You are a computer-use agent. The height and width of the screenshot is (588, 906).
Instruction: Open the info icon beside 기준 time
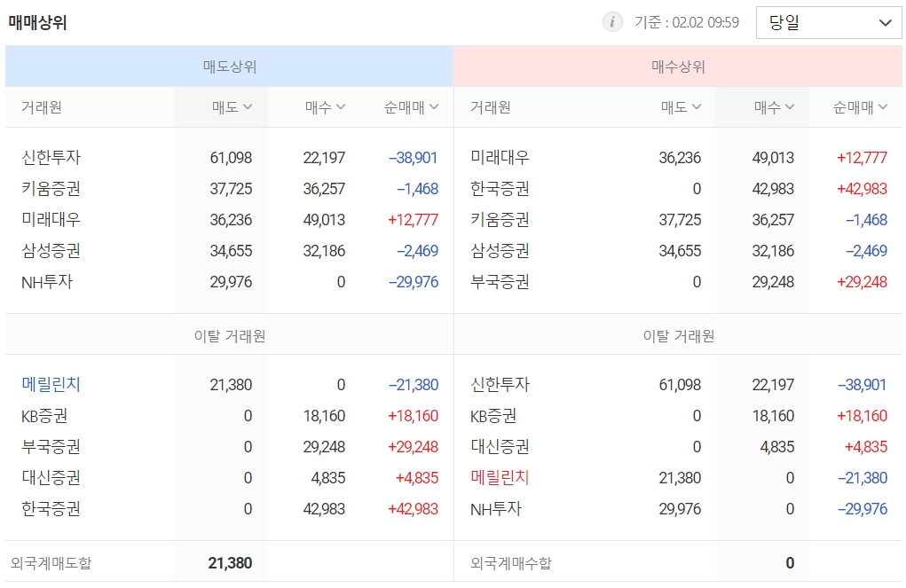coord(612,22)
